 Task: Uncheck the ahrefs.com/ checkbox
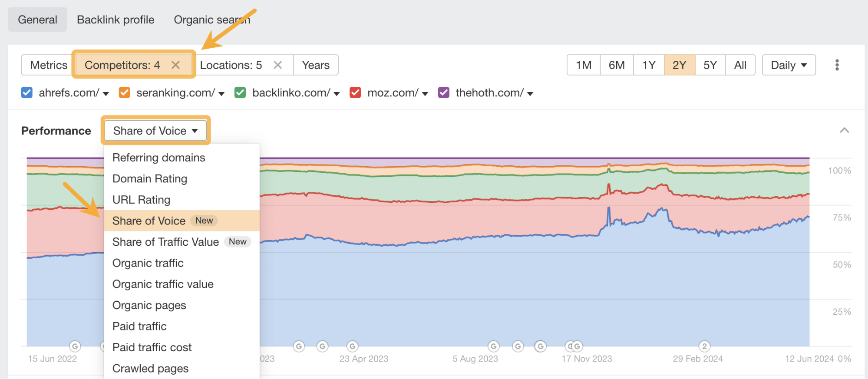coord(27,92)
